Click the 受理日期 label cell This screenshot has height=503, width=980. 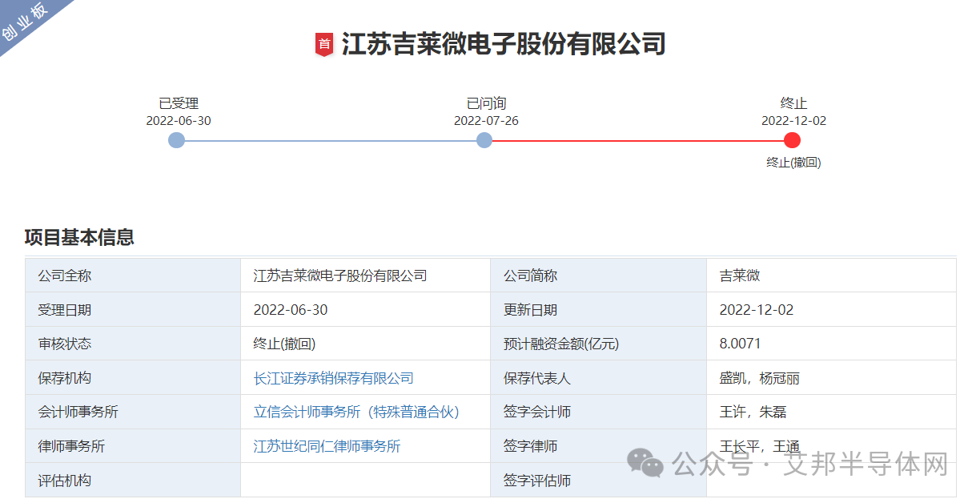click(x=133, y=310)
